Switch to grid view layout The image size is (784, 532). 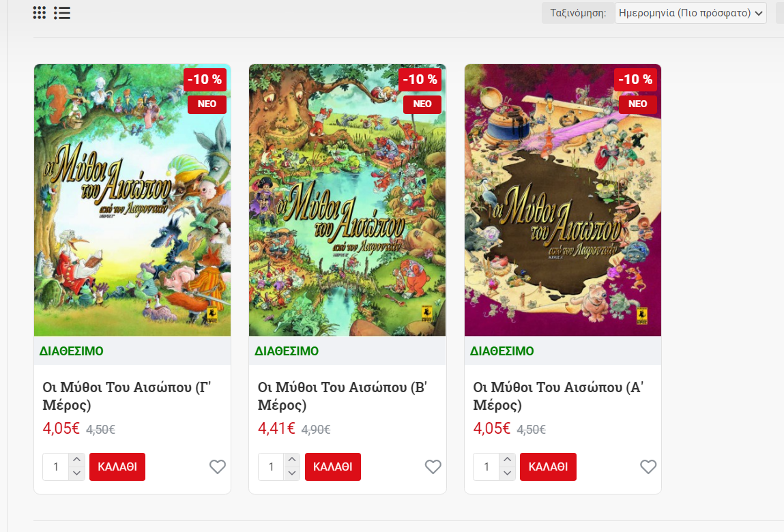[x=40, y=13]
